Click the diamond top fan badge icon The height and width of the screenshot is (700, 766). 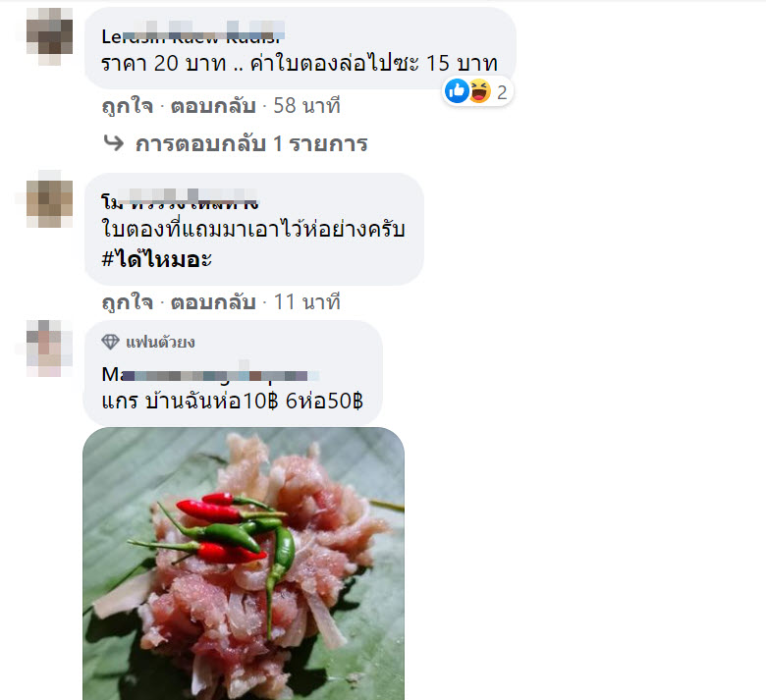point(110,342)
